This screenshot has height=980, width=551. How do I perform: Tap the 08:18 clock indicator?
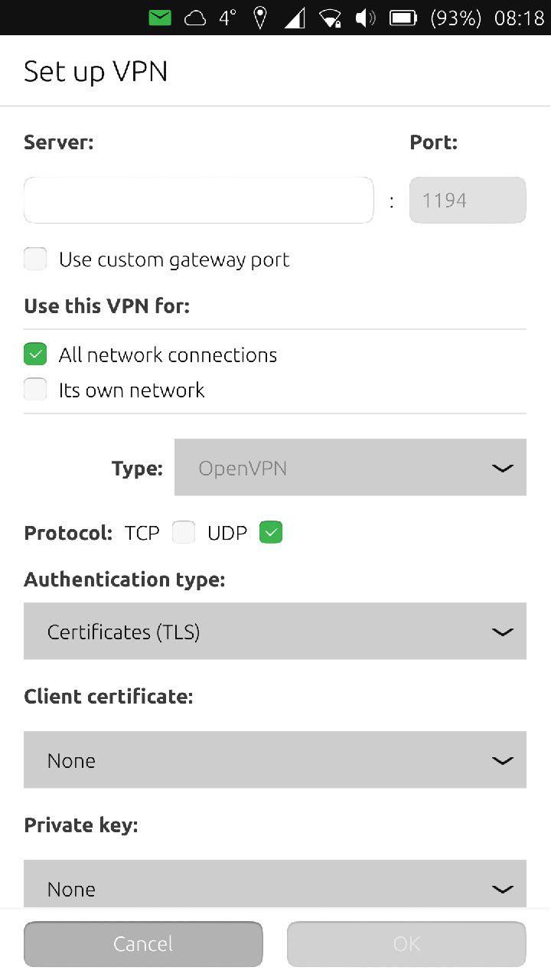coord(519,18)
